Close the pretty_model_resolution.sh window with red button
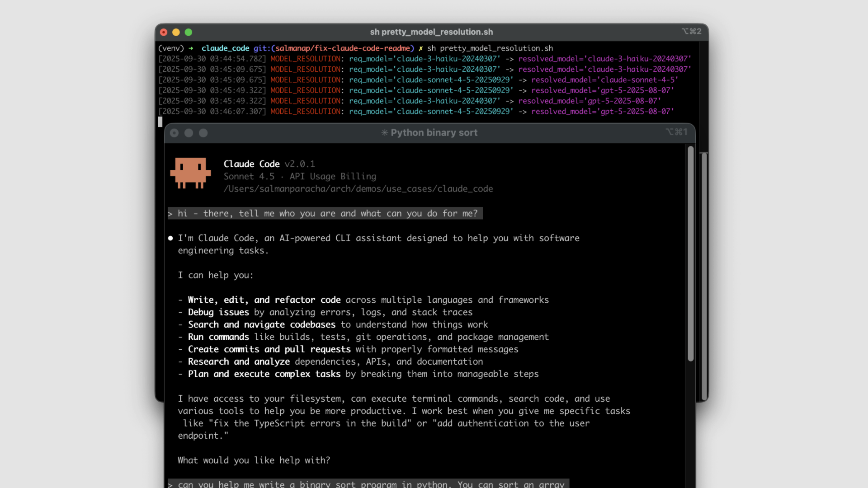This screenshot has width=868, height=488. [164, 32]
